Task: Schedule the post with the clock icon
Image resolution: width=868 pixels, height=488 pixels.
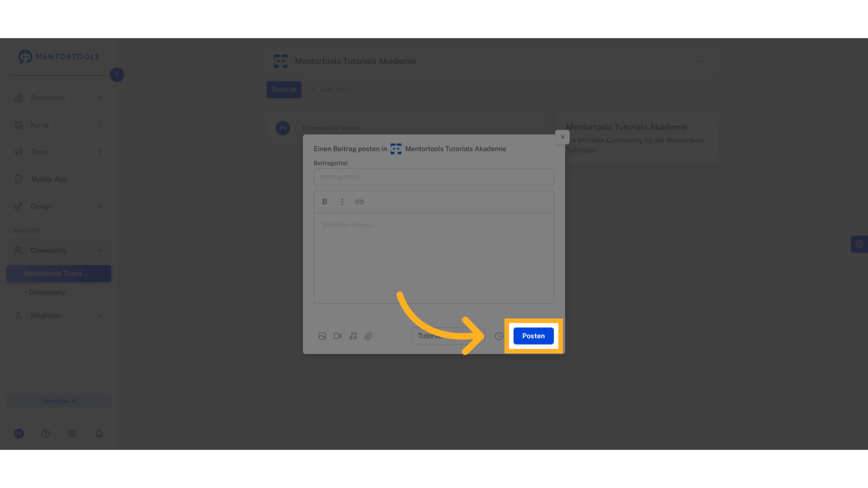Action: tap(499, 336)
